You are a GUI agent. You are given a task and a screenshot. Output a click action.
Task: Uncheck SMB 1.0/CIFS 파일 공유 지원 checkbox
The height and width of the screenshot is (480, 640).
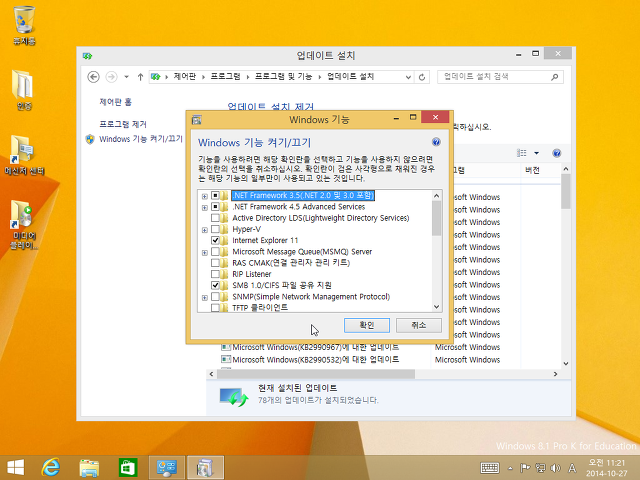click(x=215, y=285)
